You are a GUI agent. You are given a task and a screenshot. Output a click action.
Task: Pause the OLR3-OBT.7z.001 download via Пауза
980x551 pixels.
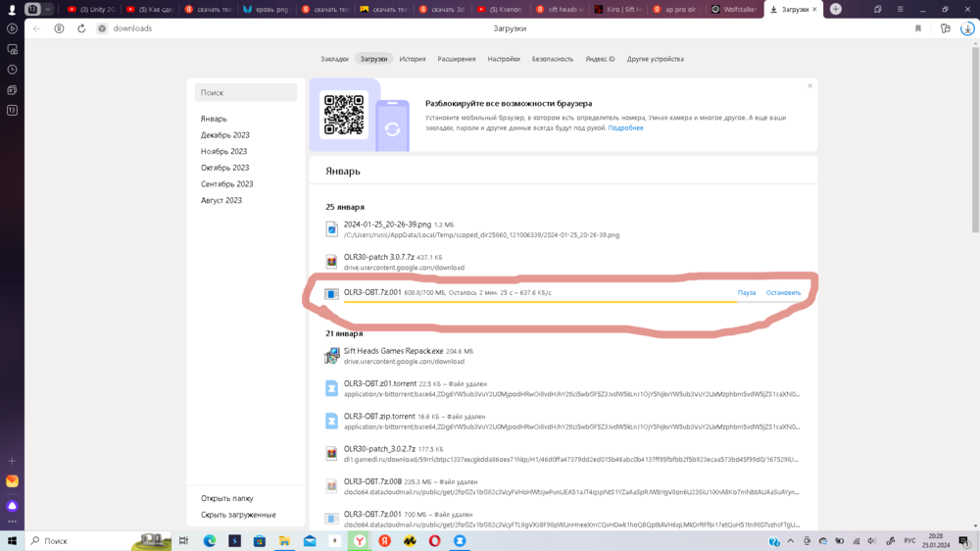point(746,293)
